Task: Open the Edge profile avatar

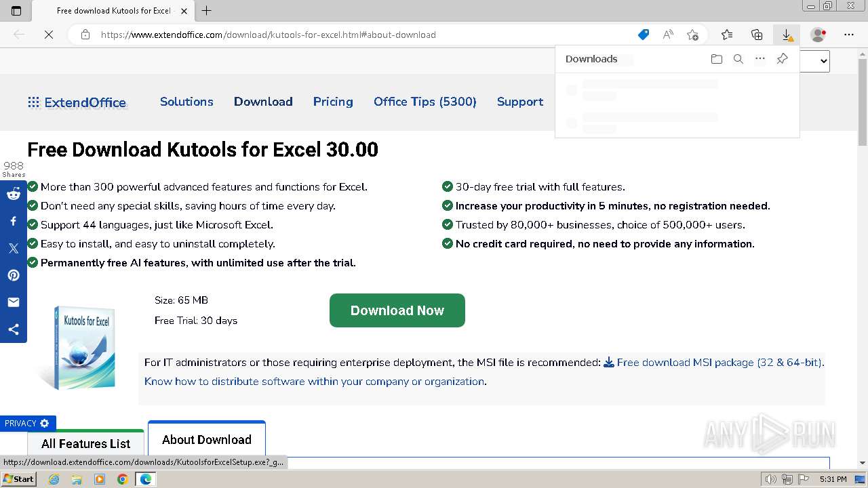Action: (818, 35)
